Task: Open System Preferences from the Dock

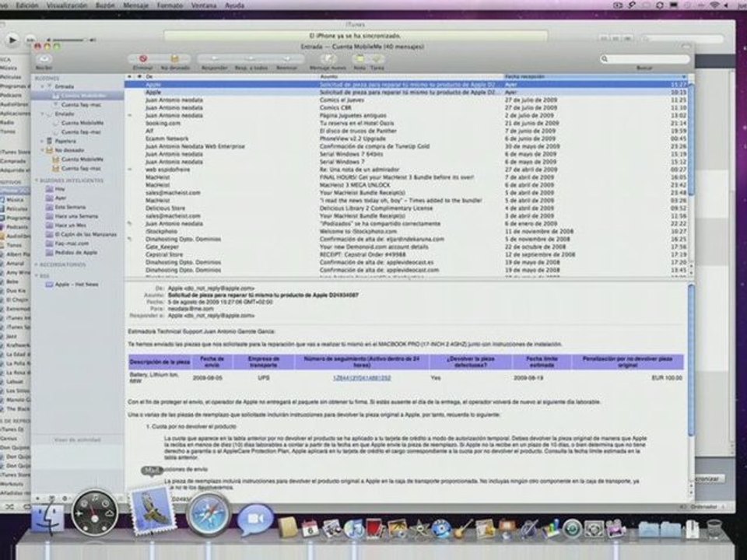Action: (594, 529)
